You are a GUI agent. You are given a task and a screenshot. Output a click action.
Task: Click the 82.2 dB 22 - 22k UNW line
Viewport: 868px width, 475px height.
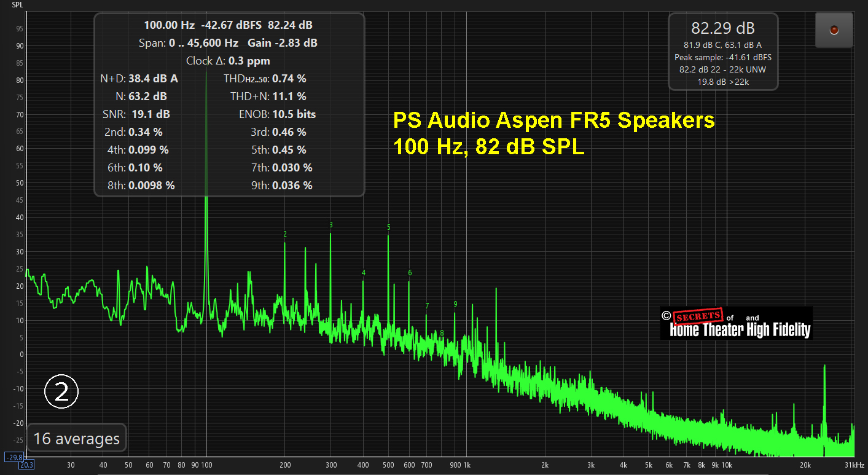pyautogui.click(x=723, y=69)
